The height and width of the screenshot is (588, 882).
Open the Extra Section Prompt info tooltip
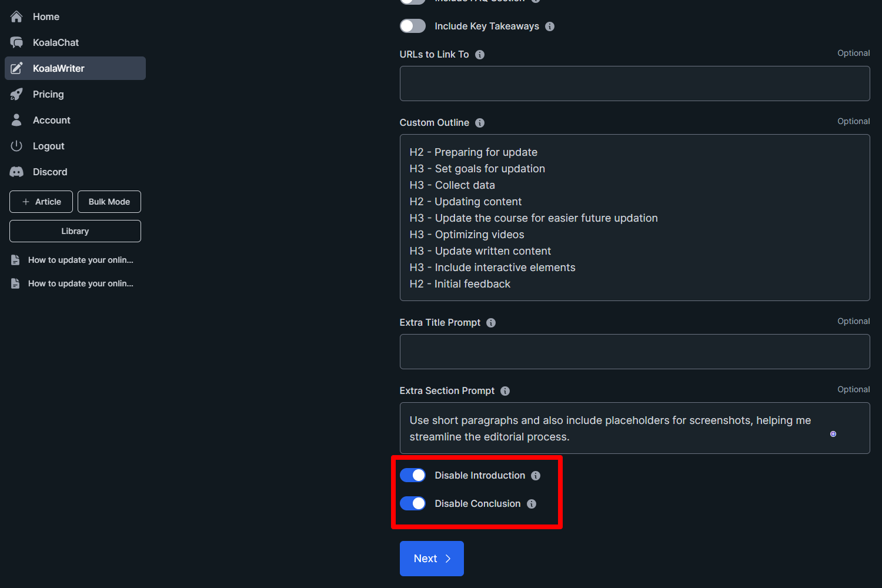[x=505, y=390]
